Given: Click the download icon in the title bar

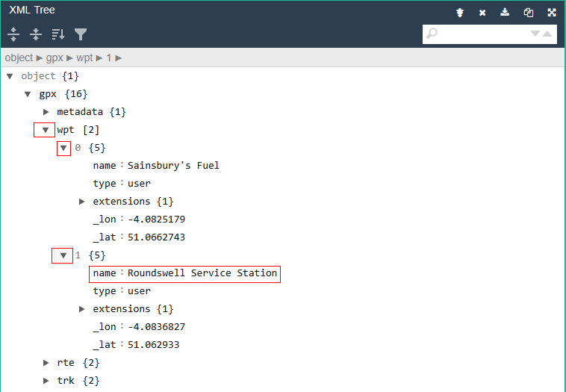Looking at the screenshot, I should point(505,13).
